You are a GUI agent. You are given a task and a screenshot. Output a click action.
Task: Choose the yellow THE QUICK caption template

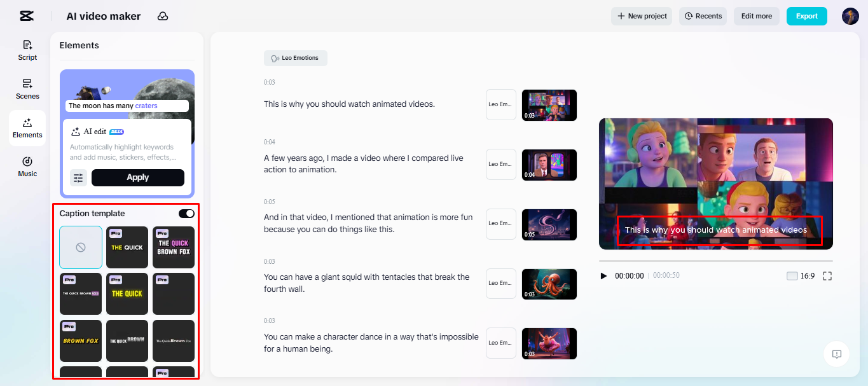point(127,247)
